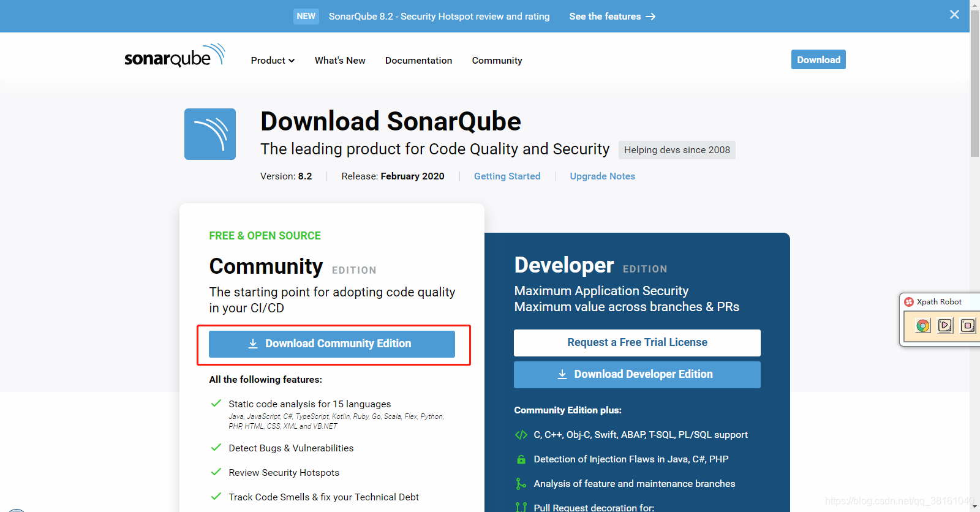
Task: Click Track Code Smells & fix Technical Debt
Action: 323,497
